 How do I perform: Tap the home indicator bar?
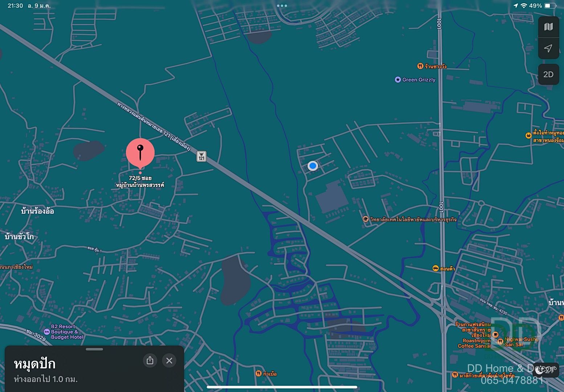coord(282,387)
